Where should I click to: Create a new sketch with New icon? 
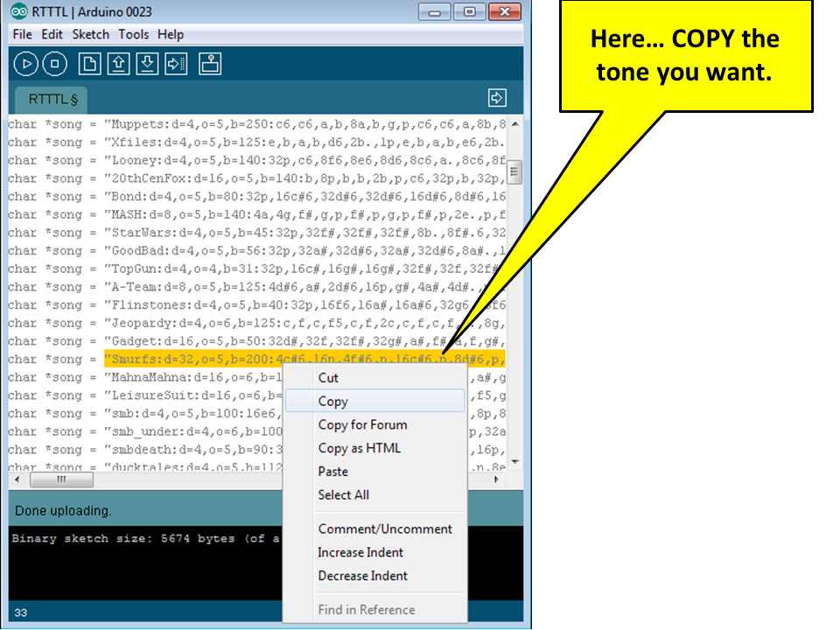[89, 64]
